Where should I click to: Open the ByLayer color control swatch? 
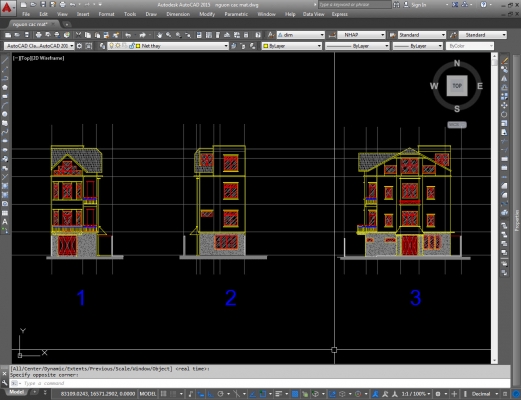click(292, 46)
